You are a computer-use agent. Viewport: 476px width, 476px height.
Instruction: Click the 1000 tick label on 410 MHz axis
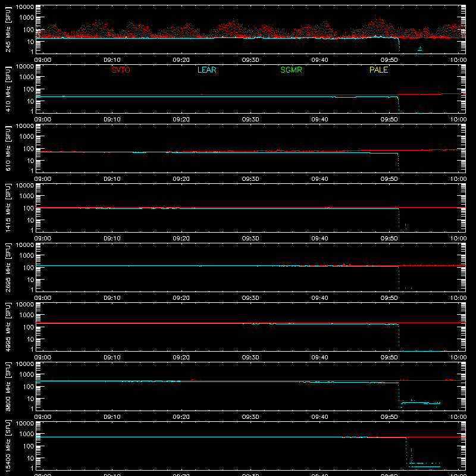pos(27,77)
